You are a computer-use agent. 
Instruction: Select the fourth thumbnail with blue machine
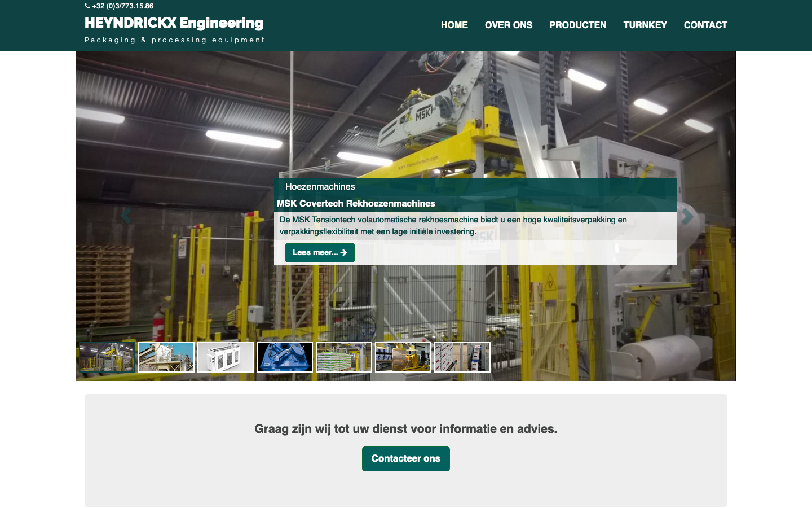[x=285, y=357]
